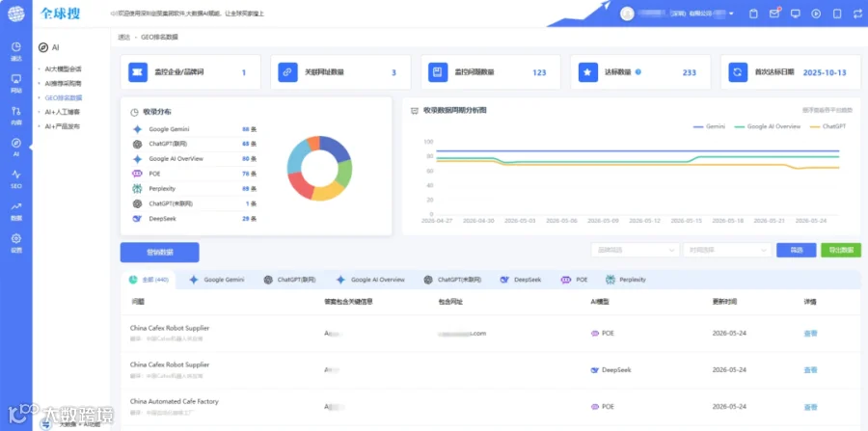Image resolution: width=868 pixels, height=431 pixels.
Task: Switch to the 全部 (440) tab
Action: [x=149, y=280]
